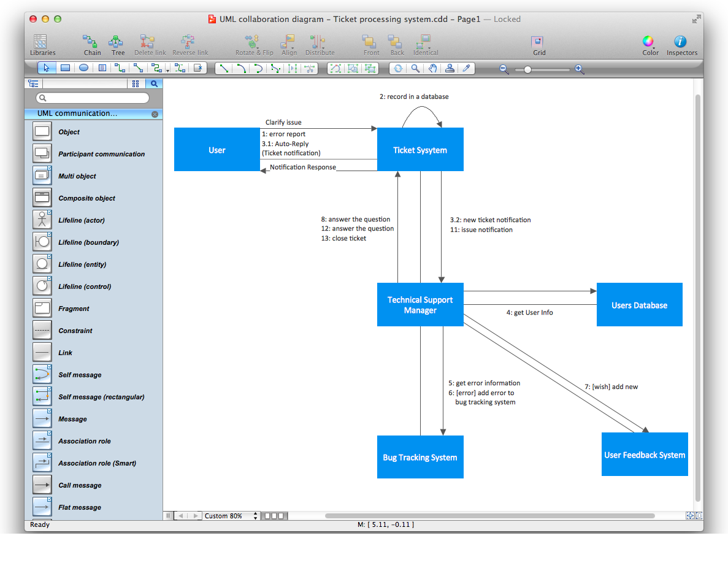The height and width of the screenshot is (568, 728).
Task: Open the Distribute options
Action: click(x=320, y=45)
